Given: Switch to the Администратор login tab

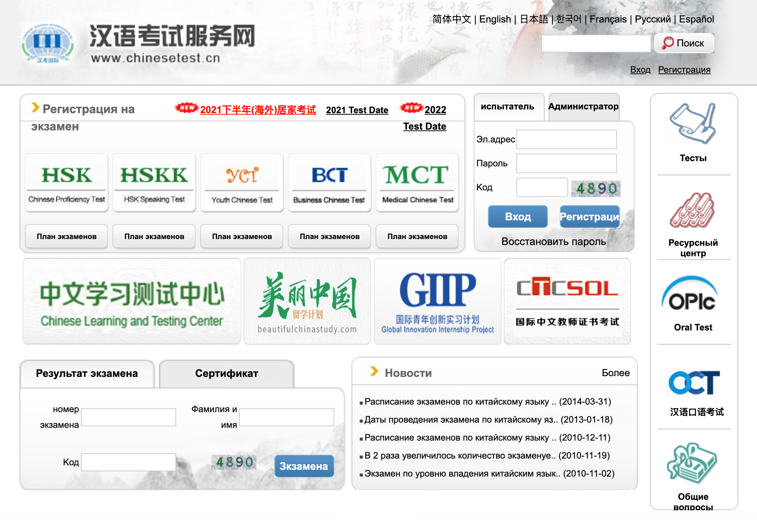Looking at the screenshot, I should tap(583, 107).
